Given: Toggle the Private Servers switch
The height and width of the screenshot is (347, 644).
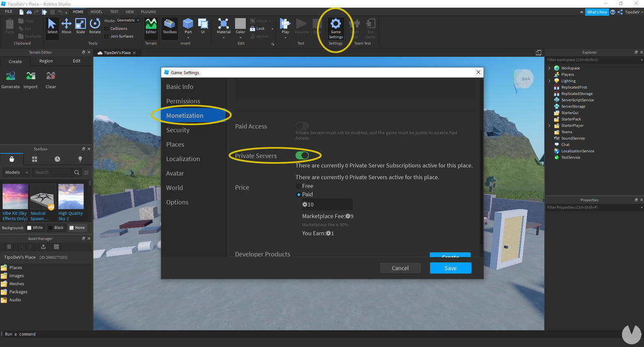Looking at the screenshot, I should point(302,156).
